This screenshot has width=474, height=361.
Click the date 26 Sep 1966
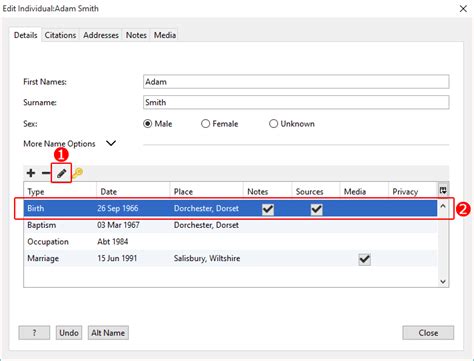pos(118,208)
